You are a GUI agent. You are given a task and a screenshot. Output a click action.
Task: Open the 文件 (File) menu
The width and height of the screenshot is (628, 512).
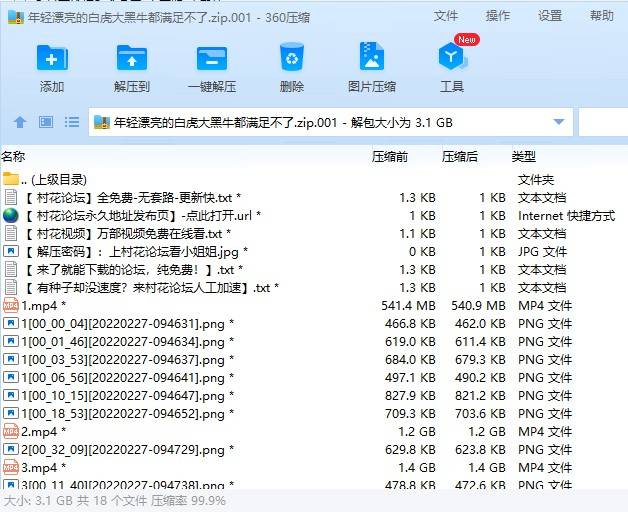click(446, 16)
